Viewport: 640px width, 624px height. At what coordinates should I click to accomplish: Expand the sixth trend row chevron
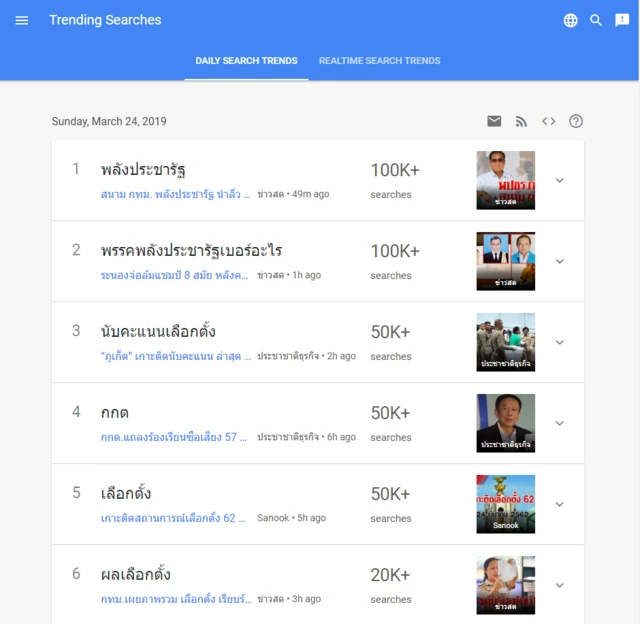tap(559, 585)
